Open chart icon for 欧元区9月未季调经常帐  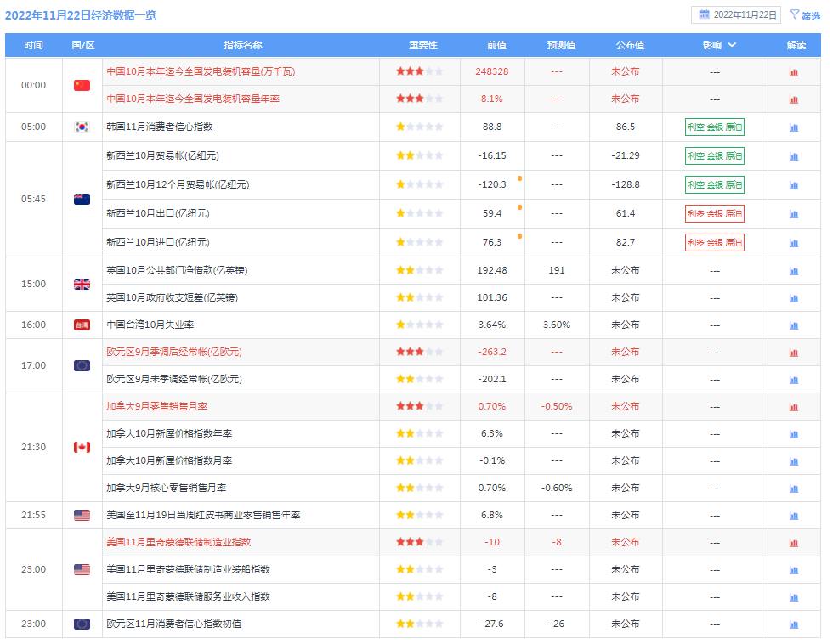(x=794, y=380)
